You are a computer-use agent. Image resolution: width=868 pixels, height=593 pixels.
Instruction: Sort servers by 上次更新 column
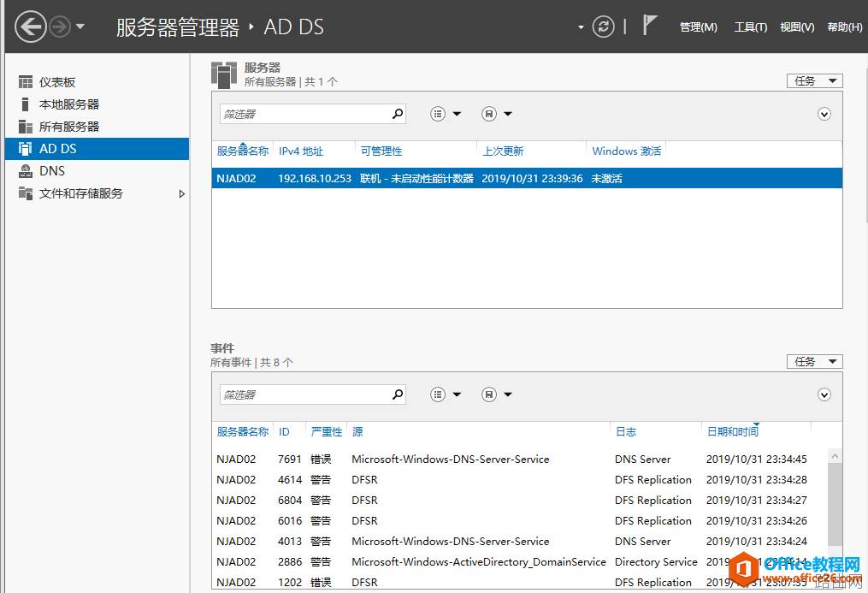click(503, 151)
